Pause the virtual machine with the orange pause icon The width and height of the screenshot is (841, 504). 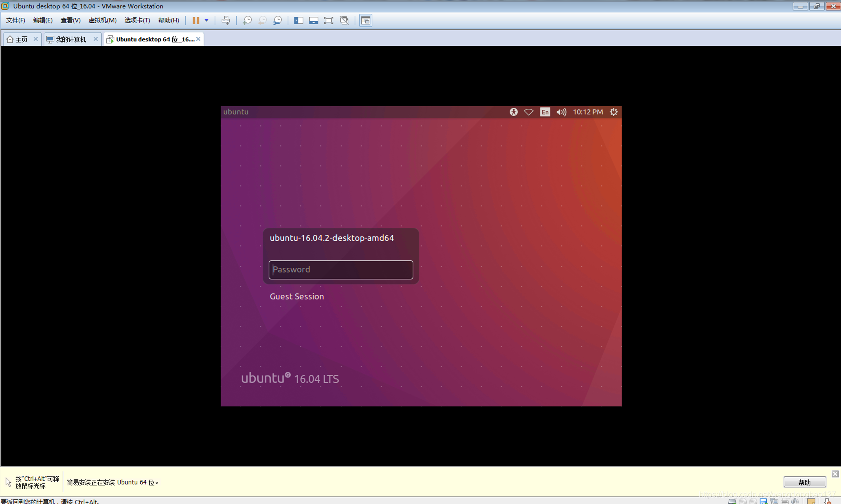click(196, 20)
